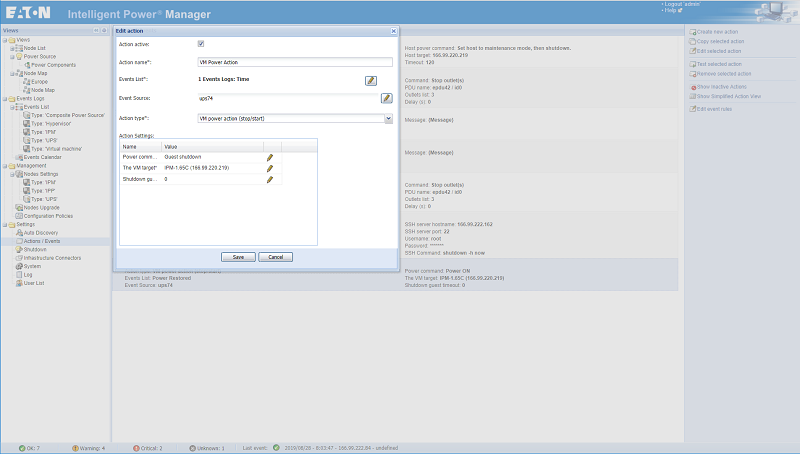800x454 pixels.
Task: Collapse the Nodes Settings tree node
Action: point(12,174)
